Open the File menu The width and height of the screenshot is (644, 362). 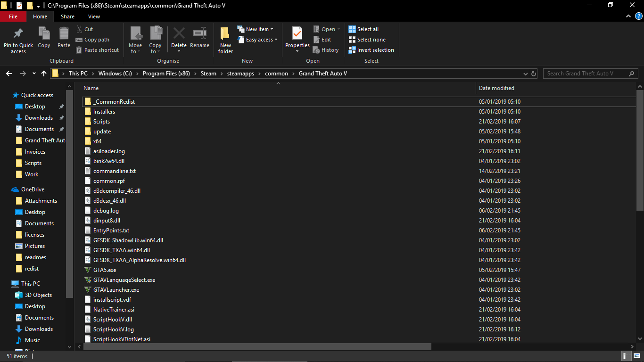[x=13, y=16]
